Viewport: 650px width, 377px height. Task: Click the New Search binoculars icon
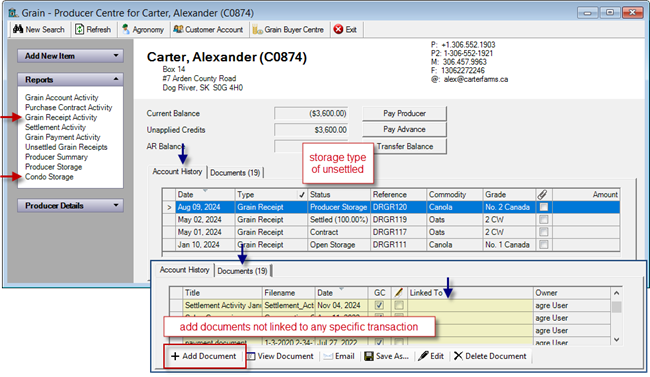[18, 29]
